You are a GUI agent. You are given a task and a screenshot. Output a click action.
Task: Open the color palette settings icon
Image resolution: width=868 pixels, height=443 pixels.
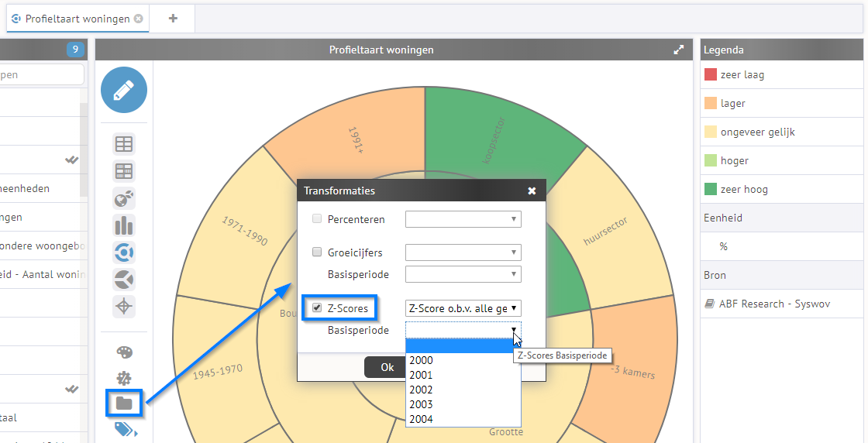coord(124,352)
